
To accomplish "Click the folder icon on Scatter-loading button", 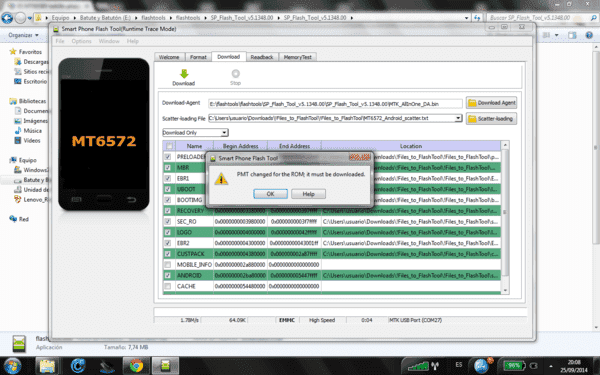I will click(x=472, y=119).
